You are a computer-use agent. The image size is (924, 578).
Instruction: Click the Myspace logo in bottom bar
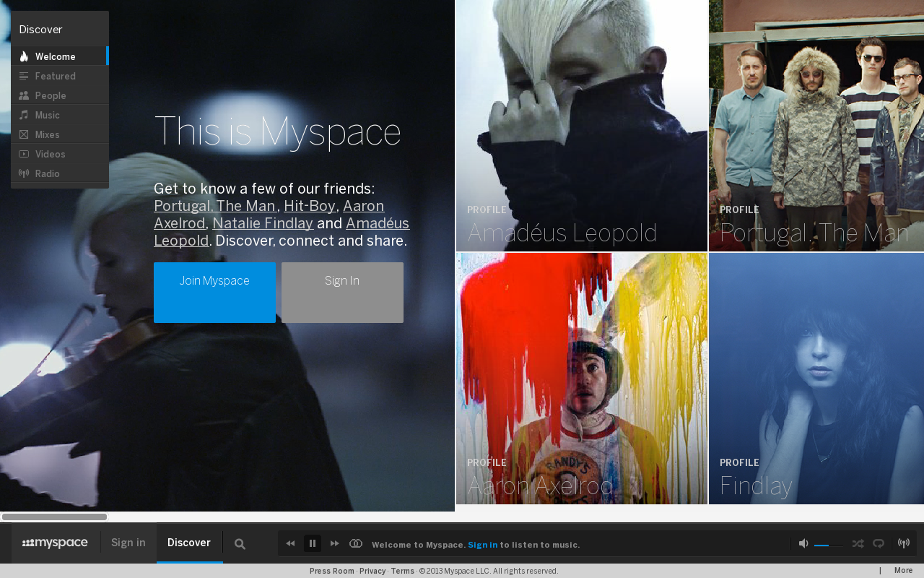[55, 543]
